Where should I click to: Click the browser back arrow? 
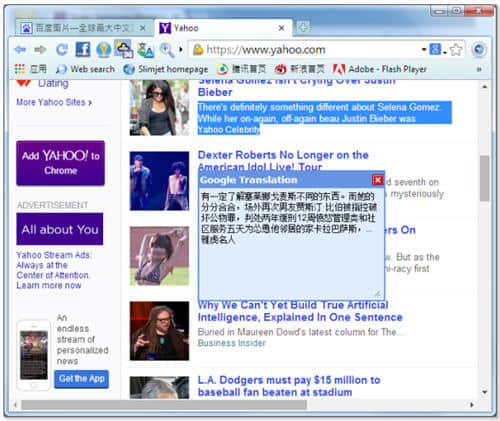point(20,50)
